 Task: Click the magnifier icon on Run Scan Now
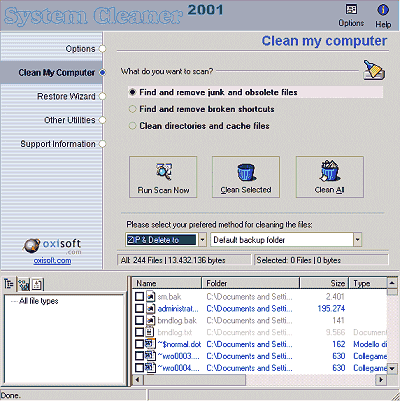(x=164, y=171)
